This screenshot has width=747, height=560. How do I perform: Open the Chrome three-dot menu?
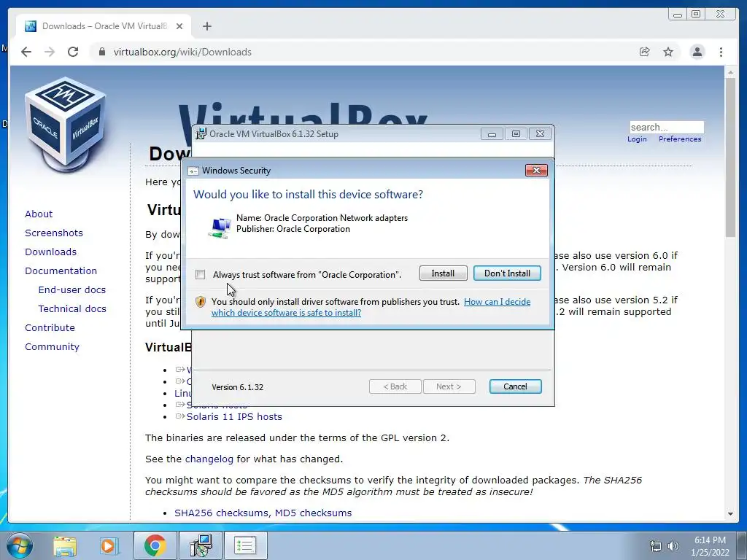[x=721, y=52]
